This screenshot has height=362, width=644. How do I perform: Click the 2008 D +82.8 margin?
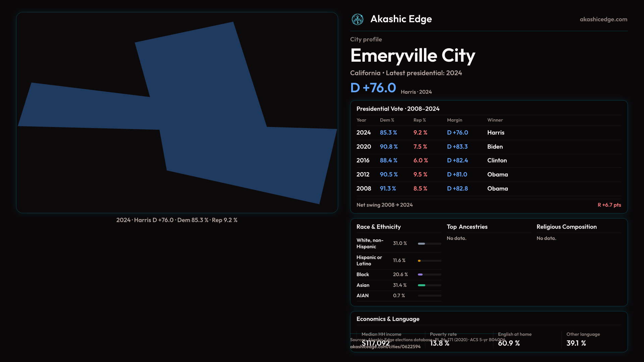457,189
